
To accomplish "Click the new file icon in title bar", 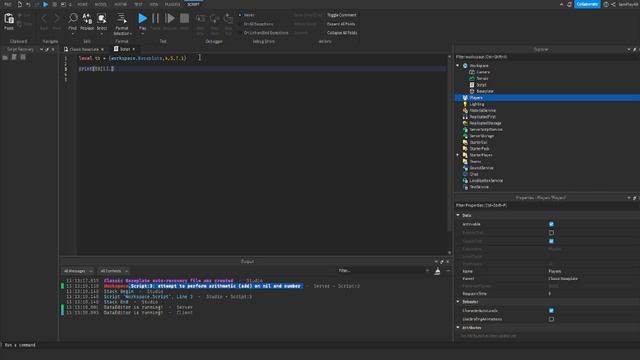I will coord(20,4).
